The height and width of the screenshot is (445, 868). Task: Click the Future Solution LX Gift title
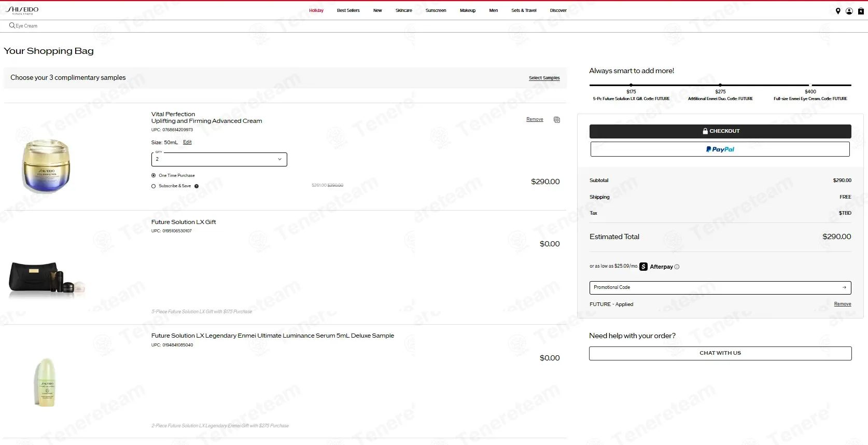tap(184, 222)
